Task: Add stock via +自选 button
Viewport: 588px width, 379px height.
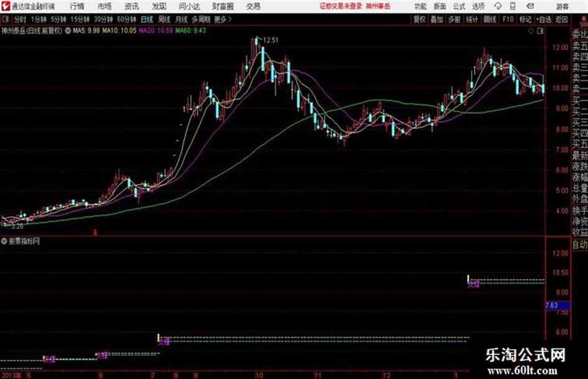Action: (543, 19)
